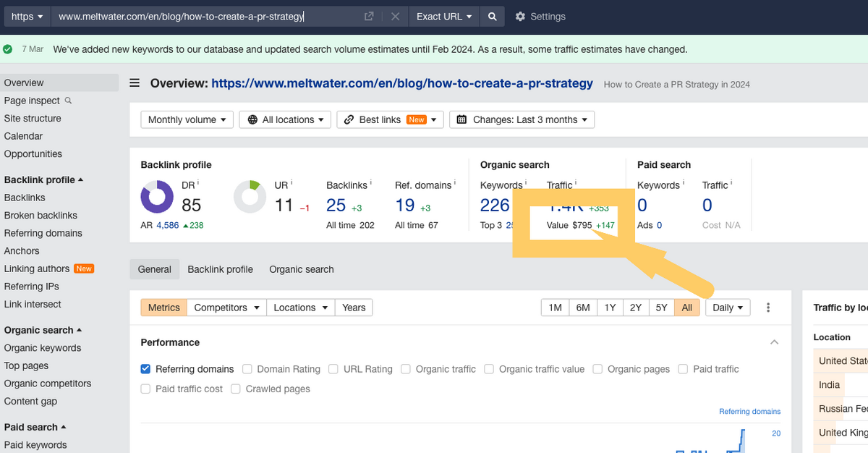Click the paid Keywords info icon
Screen dimensions: 868x453
684,184
